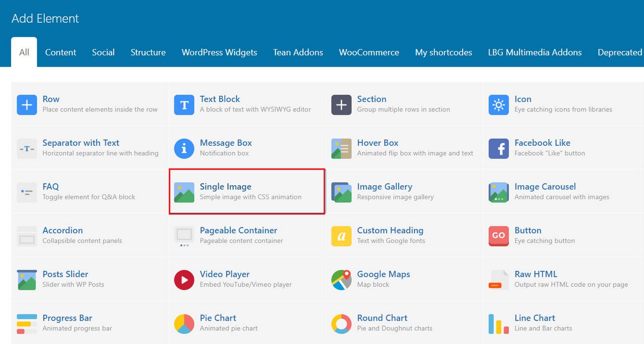Insert the Raw HTML element
The image size is (644, 344).
[x=536, y=274]
